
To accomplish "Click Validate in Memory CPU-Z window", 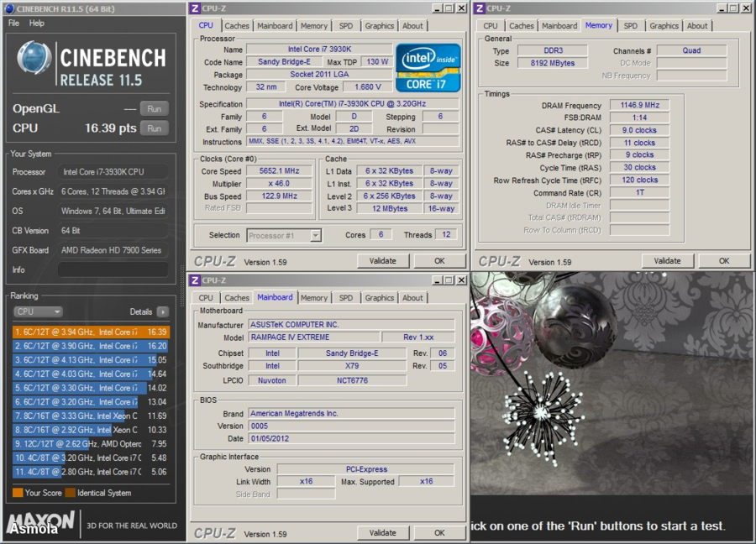I will coord(667,261).
